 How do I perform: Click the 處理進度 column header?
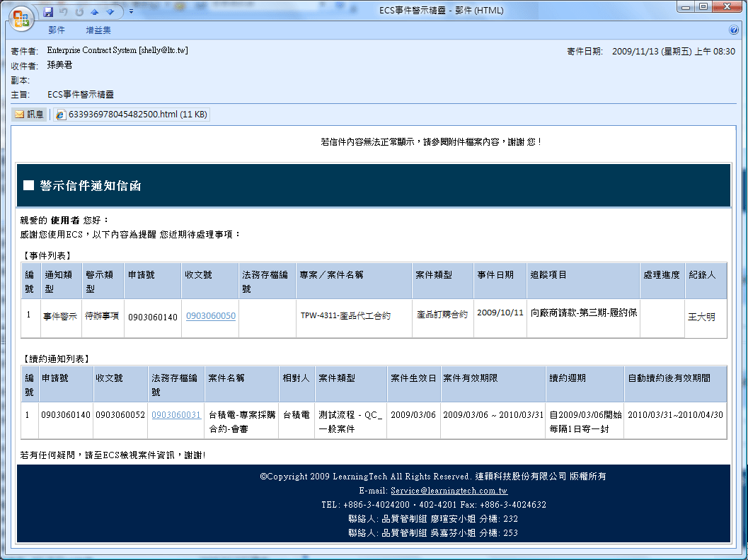(662, 281)
